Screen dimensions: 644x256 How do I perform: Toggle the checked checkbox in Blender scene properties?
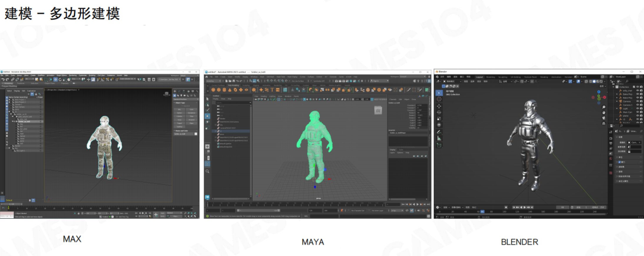pos(620,162)
